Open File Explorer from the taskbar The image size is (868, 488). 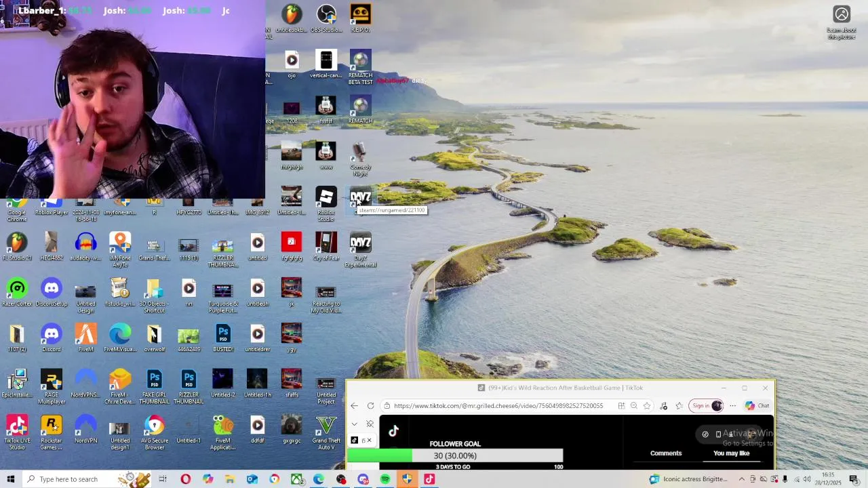coord(230,479)
